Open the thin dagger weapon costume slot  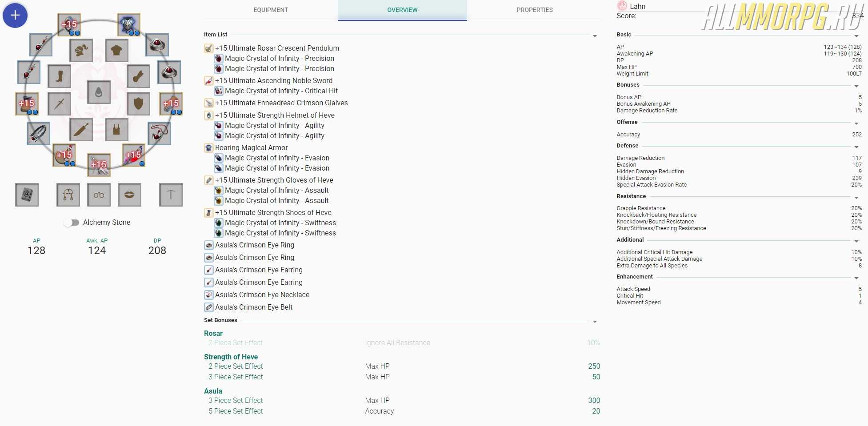click(60, 104)
